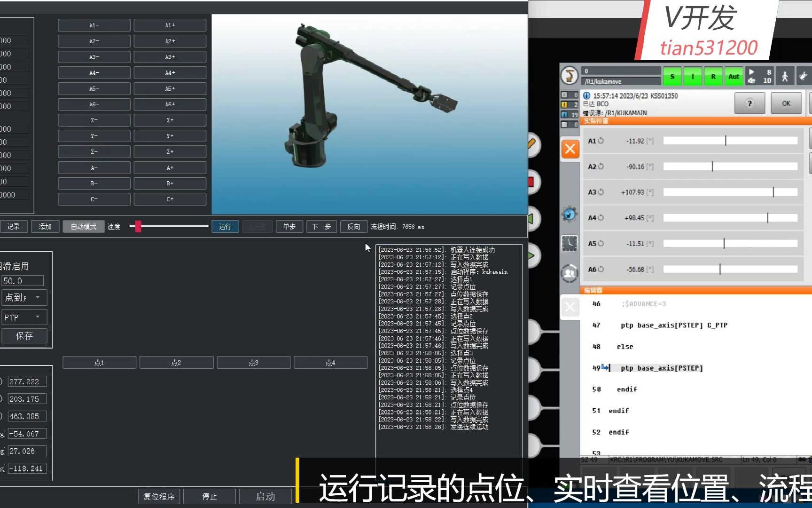The height and width of the screenshot is (508, 812).
Task: Click the angle field showing -118.241
Action: point(27,468)
